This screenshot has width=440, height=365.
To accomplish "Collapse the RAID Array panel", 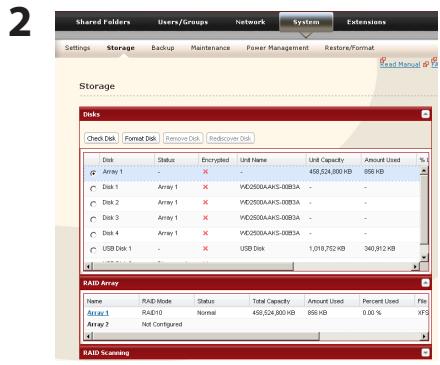I will tap(425, 283).
